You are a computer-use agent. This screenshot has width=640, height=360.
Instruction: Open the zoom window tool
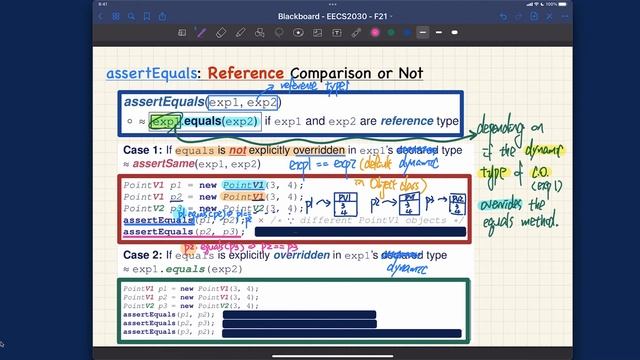click(x=182, y=33)
